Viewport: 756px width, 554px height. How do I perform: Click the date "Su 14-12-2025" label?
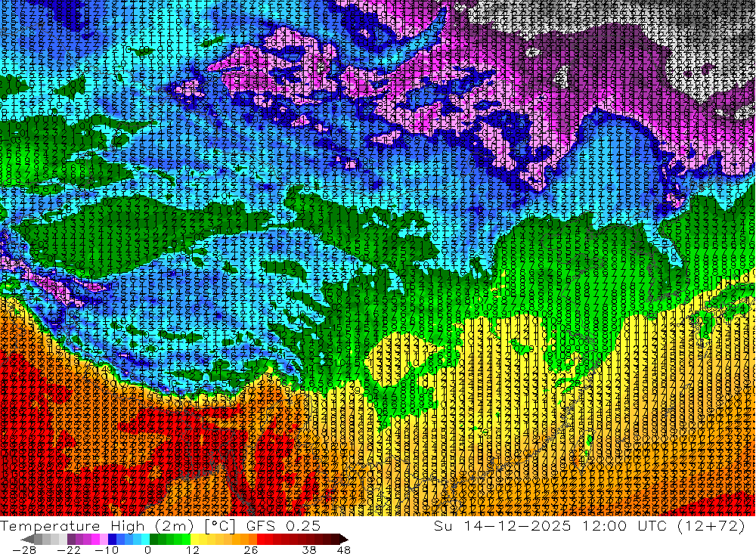[503, 526]
